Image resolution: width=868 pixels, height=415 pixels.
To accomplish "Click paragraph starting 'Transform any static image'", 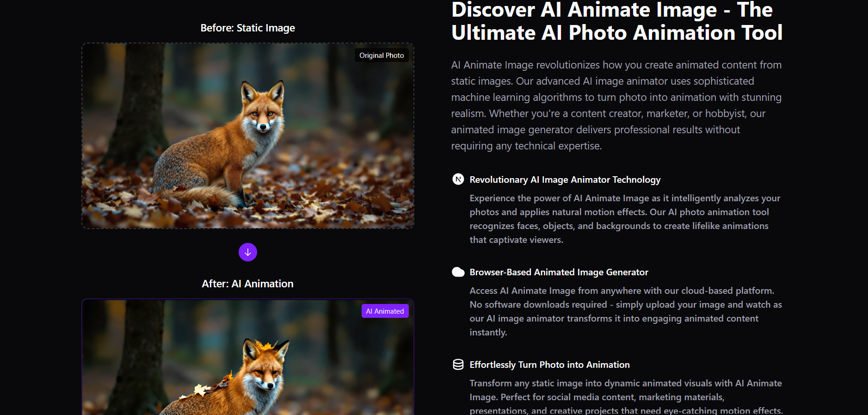I will pyautogui.click(x=626, y=396).
